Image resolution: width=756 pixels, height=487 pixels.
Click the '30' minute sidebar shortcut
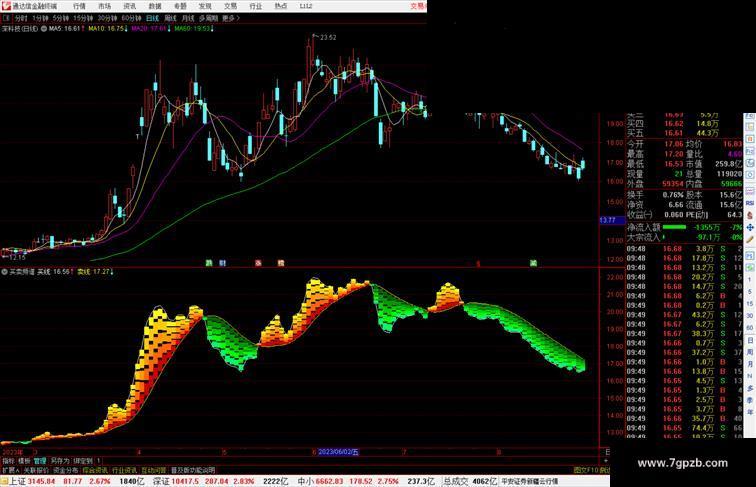click(750, 316)
